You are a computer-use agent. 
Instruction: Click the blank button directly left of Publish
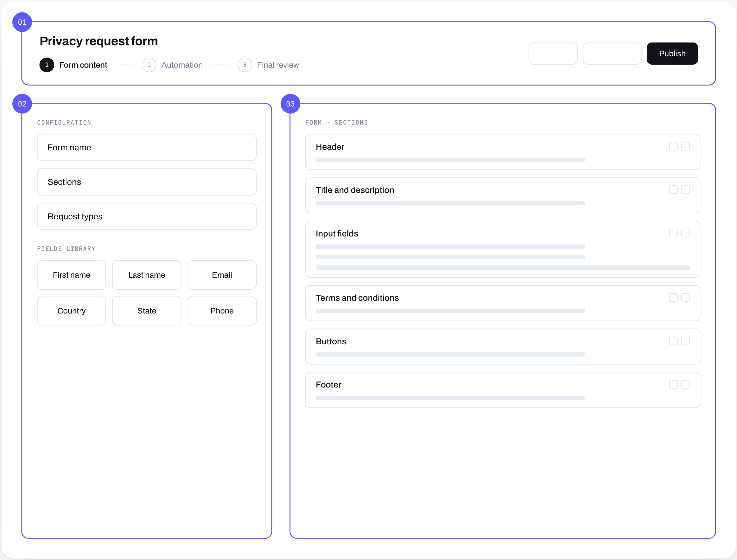(x=612, y=54)
